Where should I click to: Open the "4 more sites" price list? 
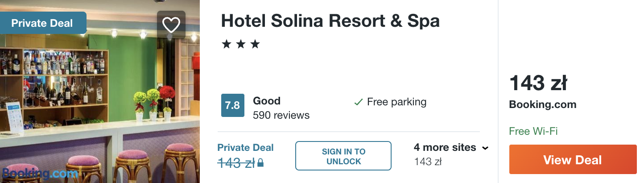445,148
